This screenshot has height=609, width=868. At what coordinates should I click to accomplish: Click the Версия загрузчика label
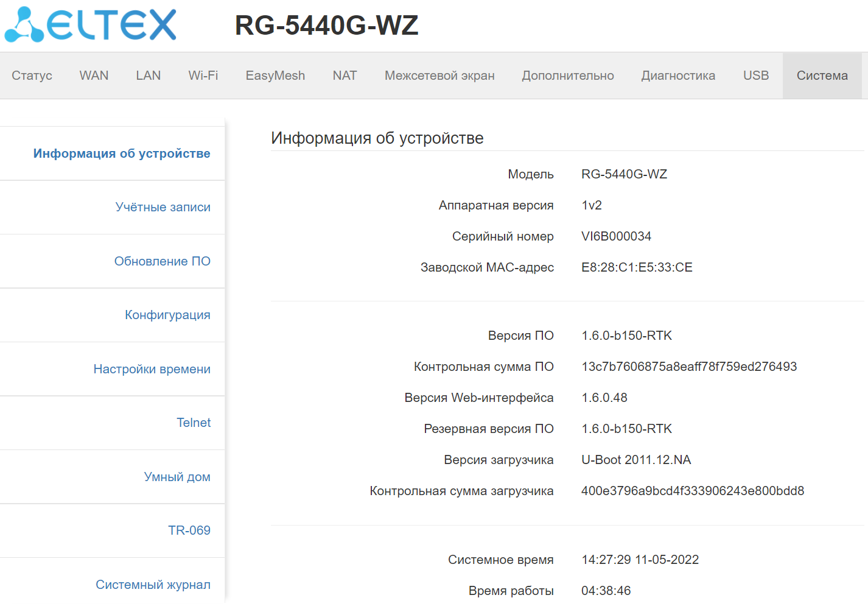(x=499, y=460)
